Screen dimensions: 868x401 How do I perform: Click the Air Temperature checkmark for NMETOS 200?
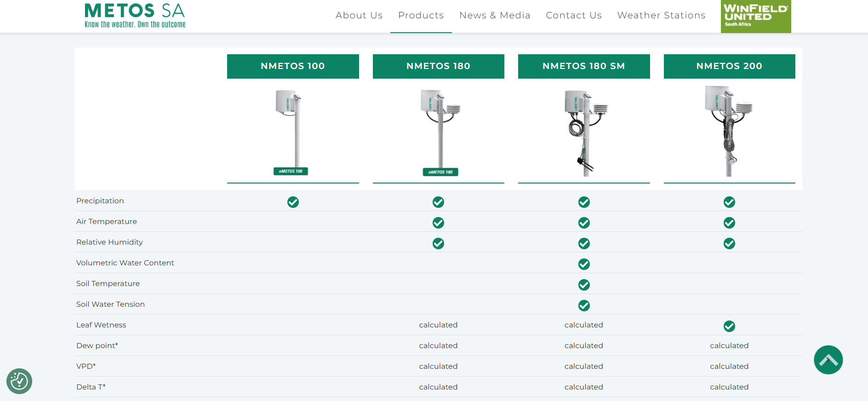point(729,223)
